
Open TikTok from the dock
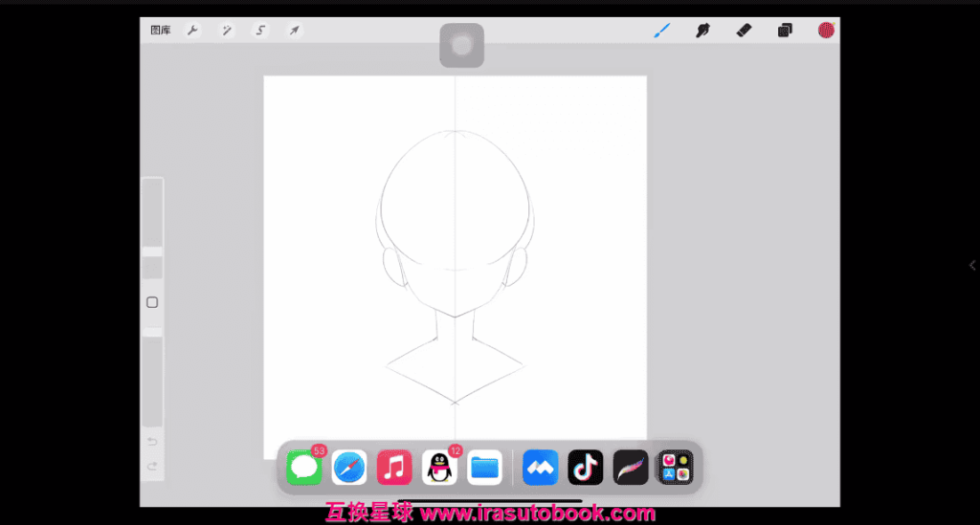coord(585,468)
